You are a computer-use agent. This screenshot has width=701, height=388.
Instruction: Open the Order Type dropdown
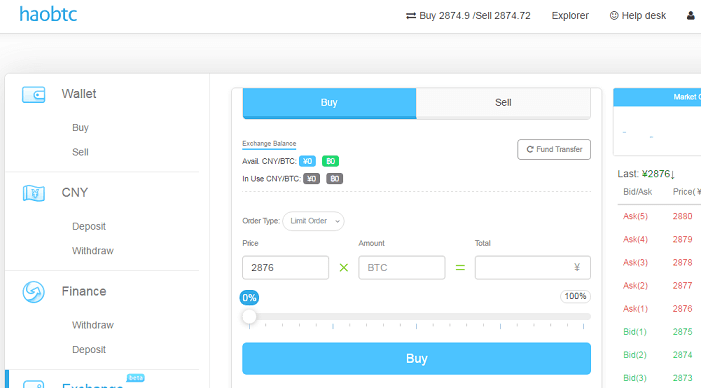point(313,221)
